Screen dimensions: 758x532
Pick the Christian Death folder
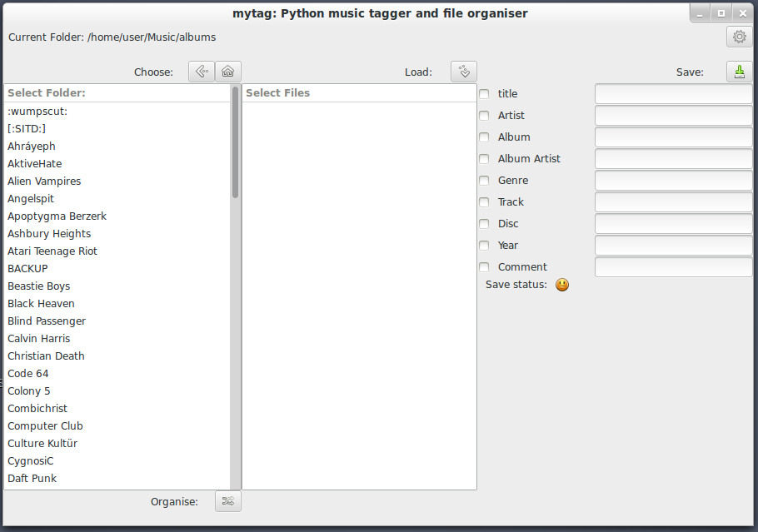click(117, 356)
